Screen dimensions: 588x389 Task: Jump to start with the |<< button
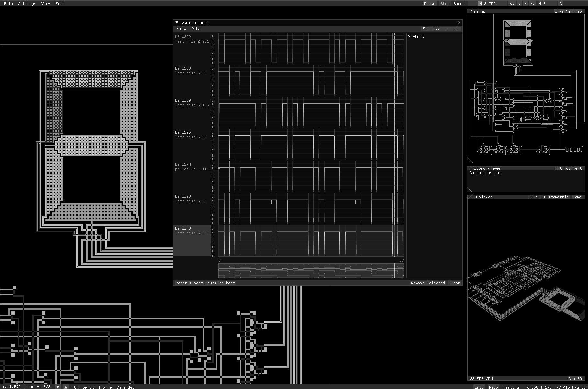coord(437,29)
